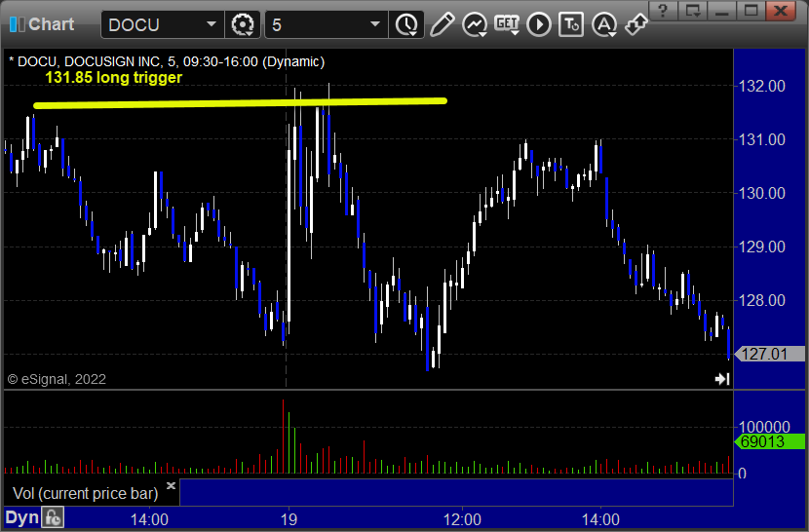Image resolution: width=809 pixels, height=532 pixels.
Task: Click the 12:00 time axis label
Action: point(462,519)
